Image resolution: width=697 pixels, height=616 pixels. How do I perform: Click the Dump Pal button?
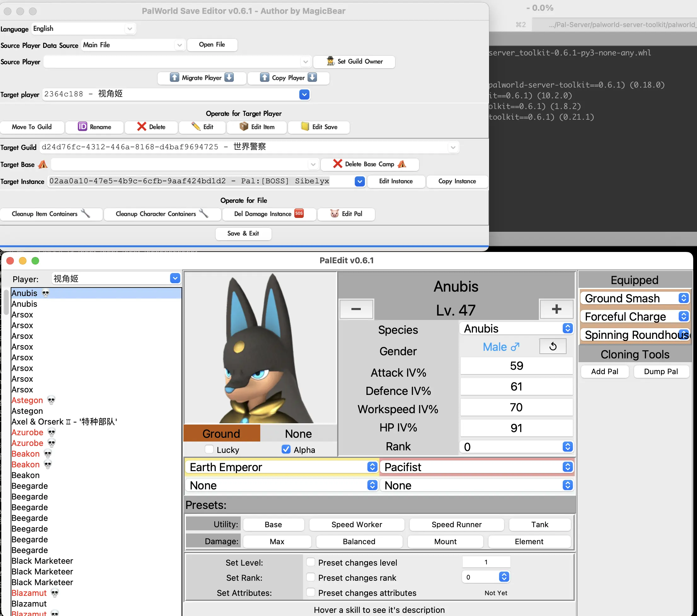click(661, 371)
